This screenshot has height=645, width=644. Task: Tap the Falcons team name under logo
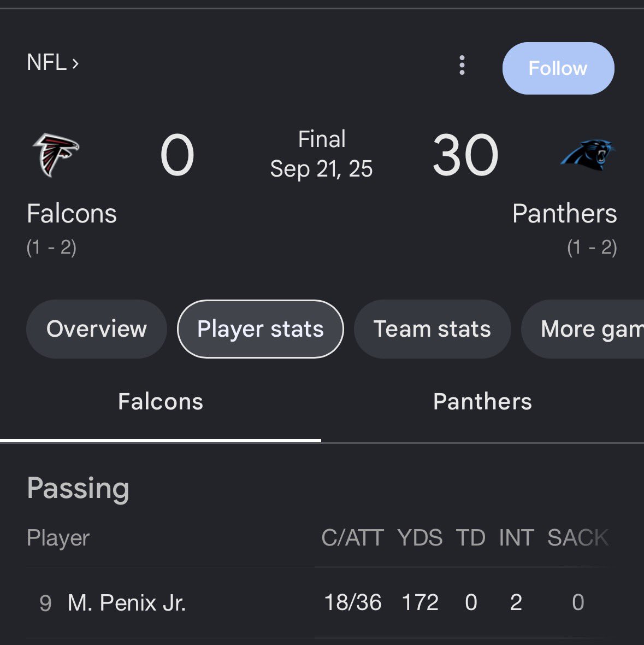click(x=72, y=214)
